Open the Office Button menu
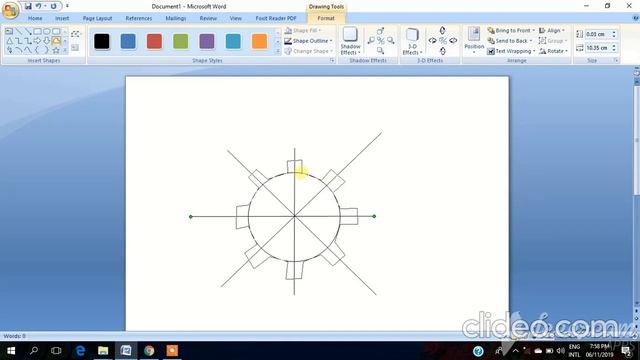The width and height of the screenshot is (640, 360). coord(10,10)
